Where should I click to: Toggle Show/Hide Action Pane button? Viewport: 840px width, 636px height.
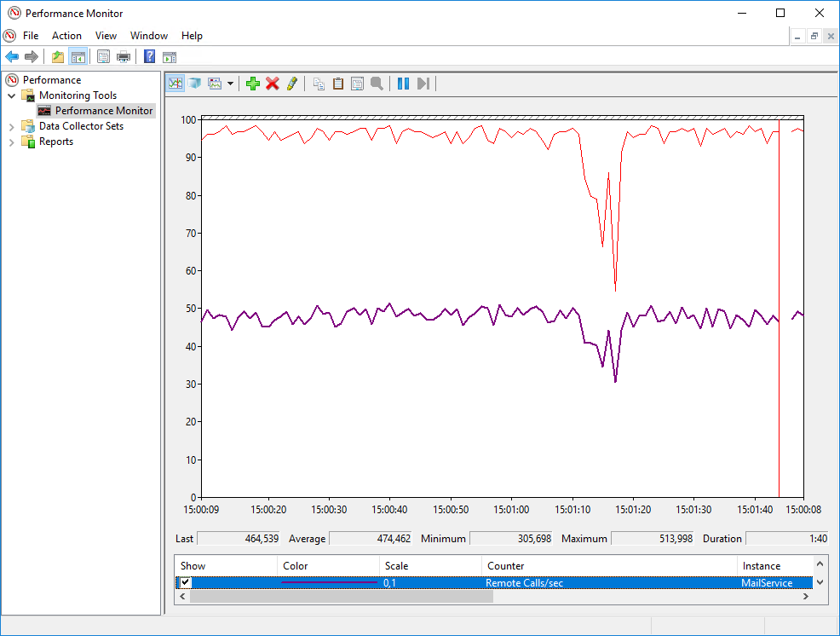[170, 57]
